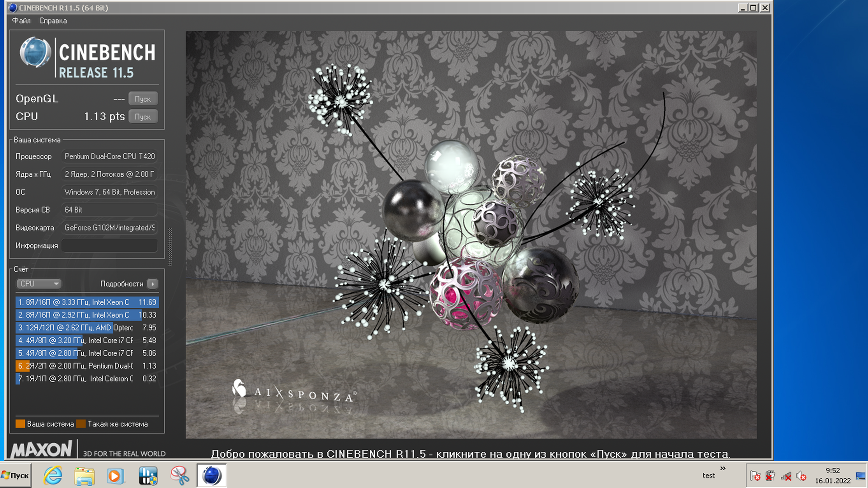868x488 pixels.
Task: Select ranking row 2 Intel Xeon 10.33
Action: tap(87, 315)
